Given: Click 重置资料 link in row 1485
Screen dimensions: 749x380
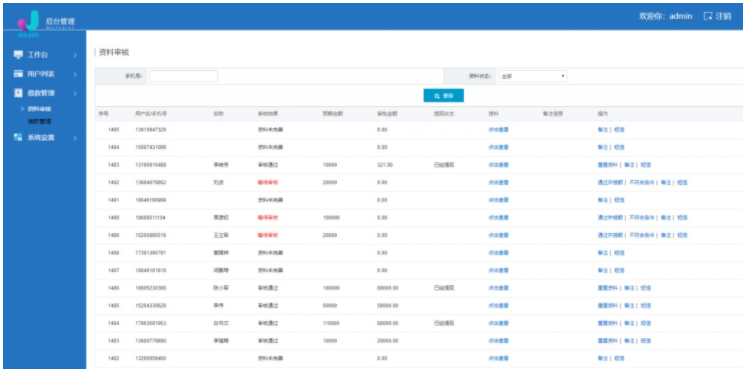Looking at the screenshot, I should [608, 306].
